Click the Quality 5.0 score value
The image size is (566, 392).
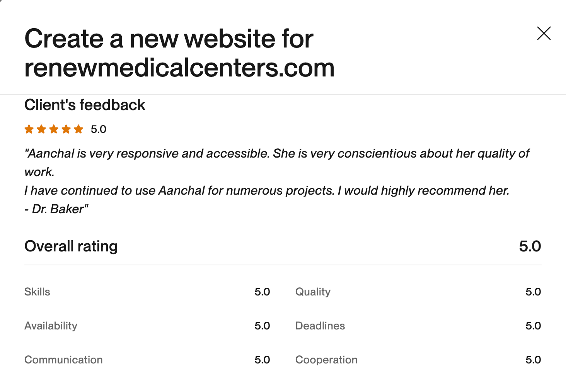533,292
